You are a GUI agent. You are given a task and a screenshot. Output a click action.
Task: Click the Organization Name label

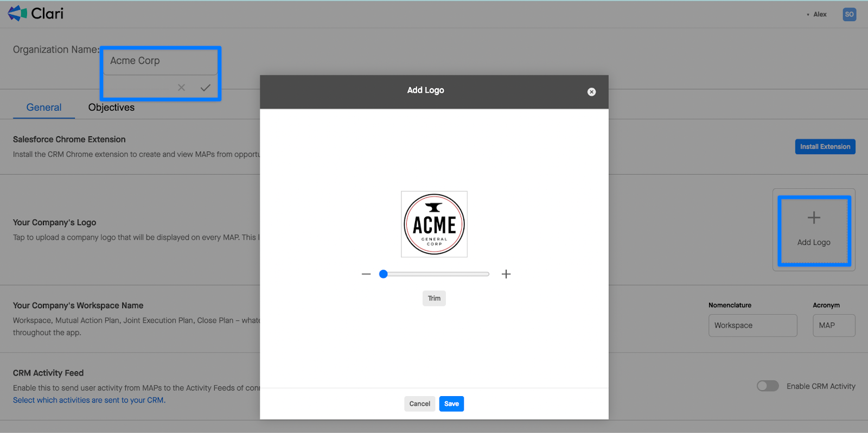(x=56, y=49)
